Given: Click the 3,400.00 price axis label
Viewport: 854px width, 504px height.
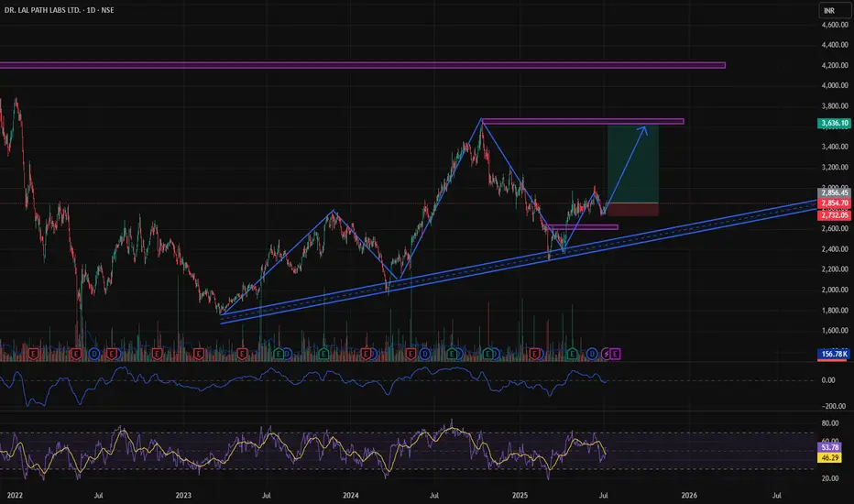Looking at the screenshot, I should [835, 147].
